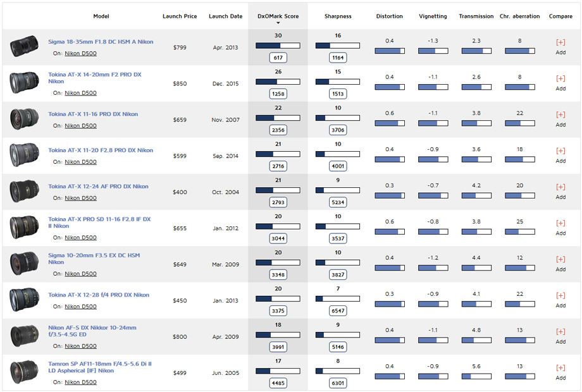Click Nikon D500 link under Nikkor 10-24mm
The height and width of the screenshot is (392, 582).
pos(80,346)
